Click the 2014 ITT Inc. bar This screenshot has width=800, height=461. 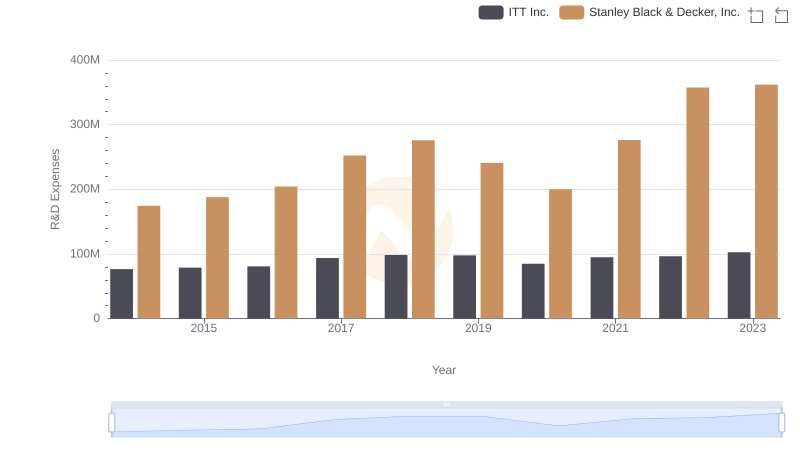[121, 294]
